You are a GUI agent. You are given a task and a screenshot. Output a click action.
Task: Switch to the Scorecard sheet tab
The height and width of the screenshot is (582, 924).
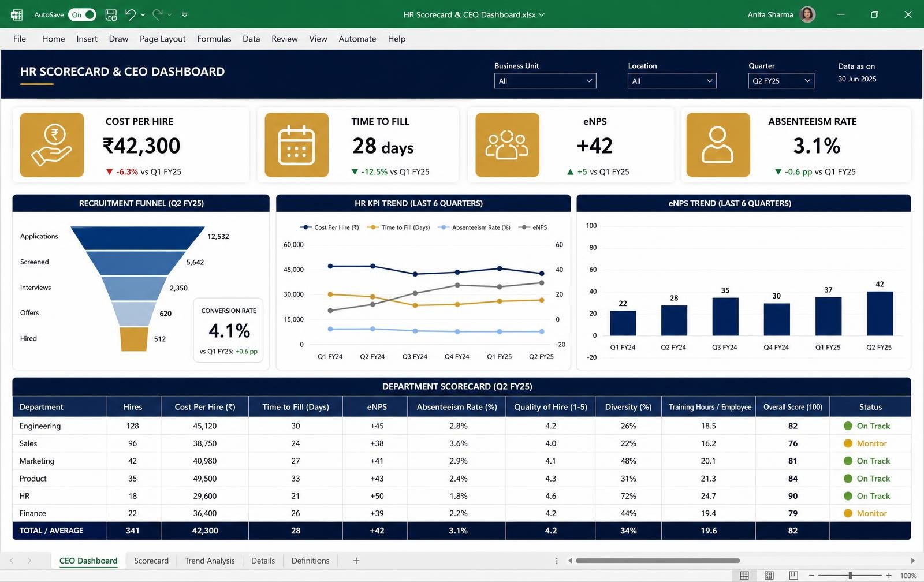click(151, 561)
